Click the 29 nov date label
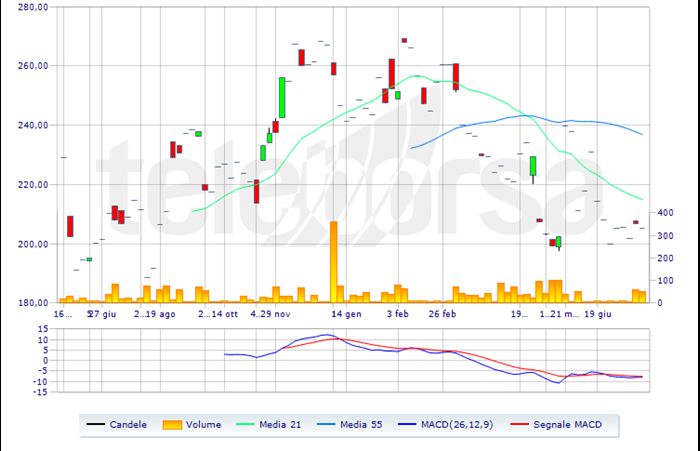 pos(276,314)
